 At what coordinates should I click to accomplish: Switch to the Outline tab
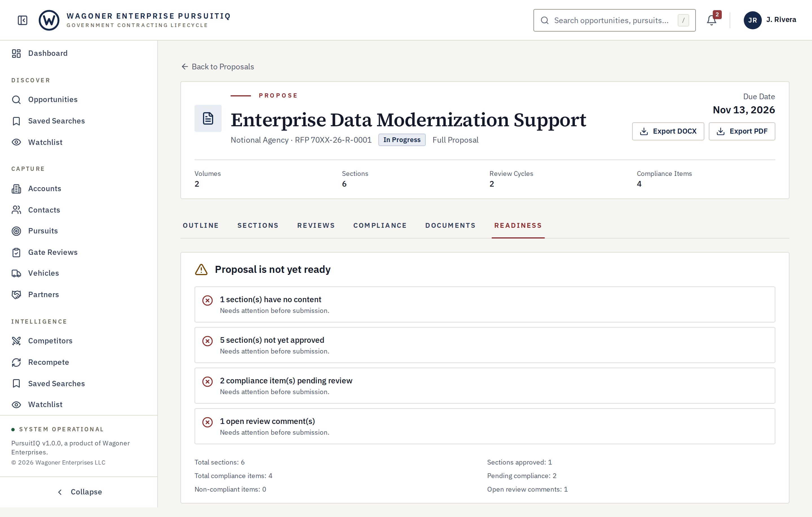(x=201, y=225)
